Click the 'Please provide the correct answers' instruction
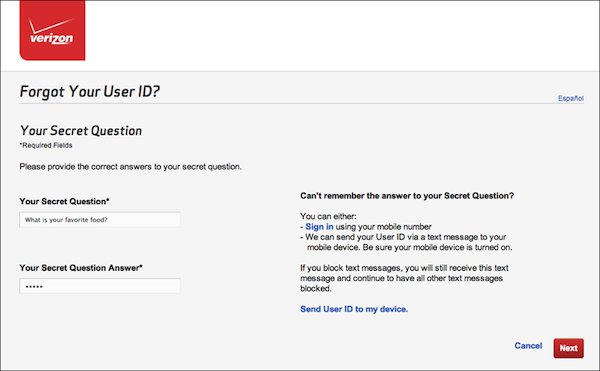 [x=130, y=167]
